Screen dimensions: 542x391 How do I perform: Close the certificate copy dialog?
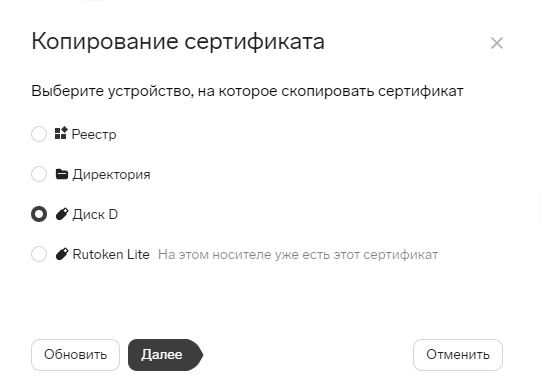tap(497, 43)
